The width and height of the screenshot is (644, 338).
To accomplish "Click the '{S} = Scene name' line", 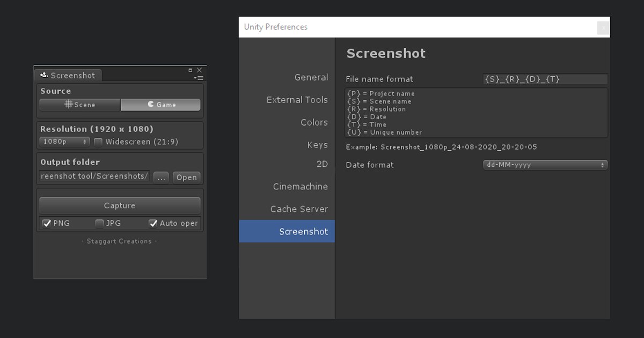I will click(379, 101).
